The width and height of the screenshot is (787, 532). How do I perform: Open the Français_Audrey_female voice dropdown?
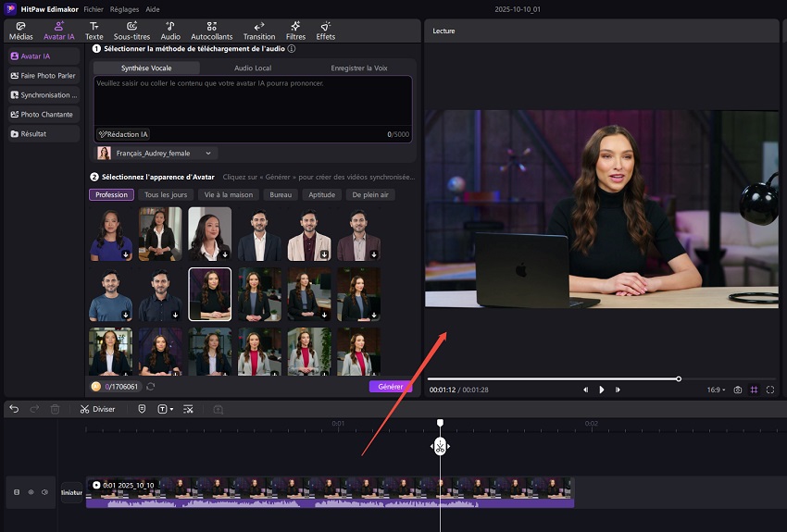pyautogui.click(x=156, y=153)
